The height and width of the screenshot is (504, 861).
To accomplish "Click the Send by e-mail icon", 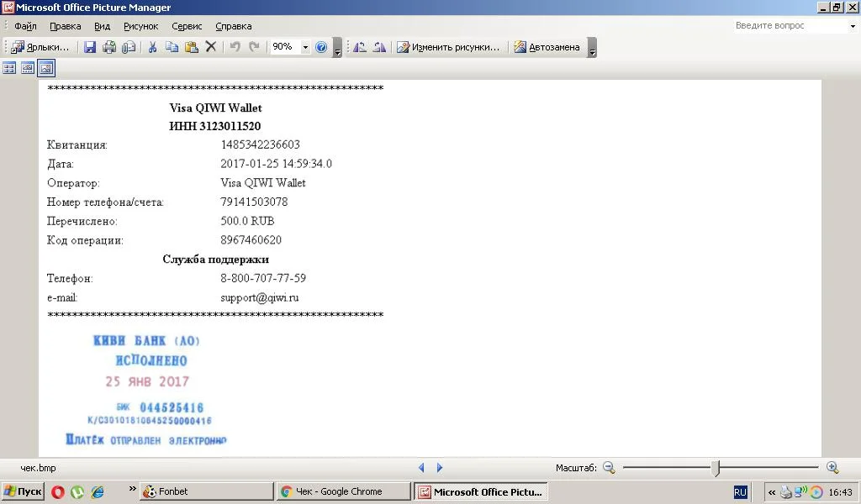I will (x=129, y=47).
